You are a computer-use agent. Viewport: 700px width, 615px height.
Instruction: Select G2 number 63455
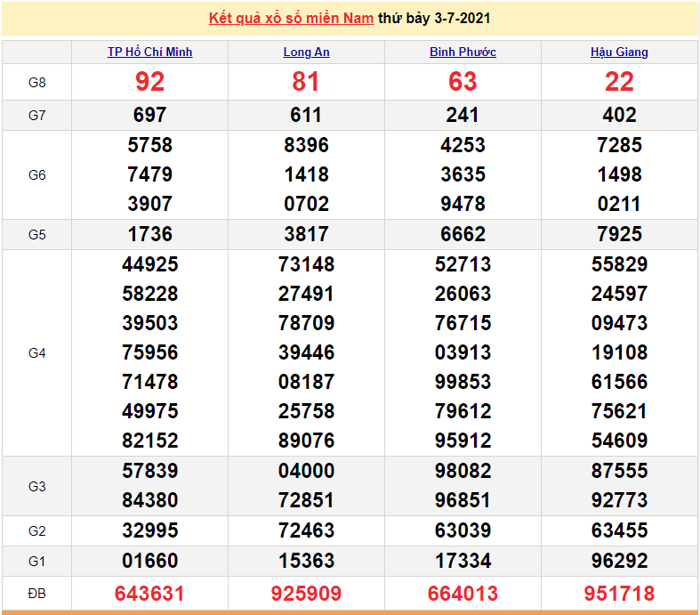click(619, 531)
